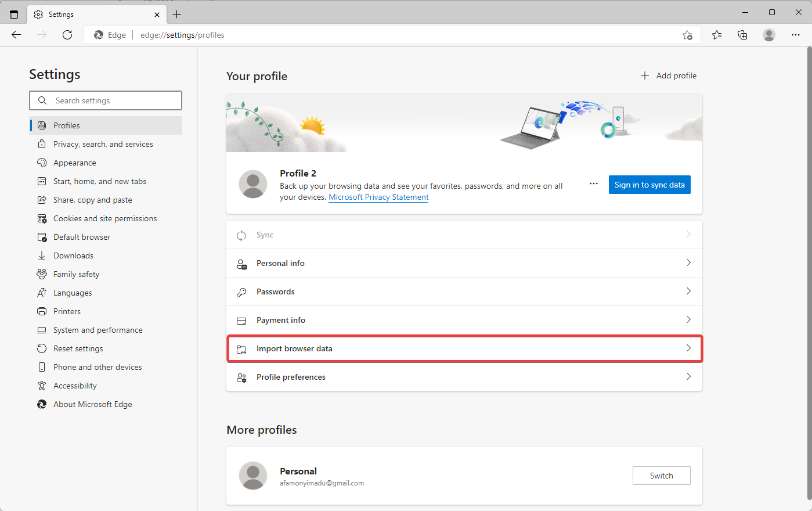
Task: Click the Profile preferences icon
Action: click(241, 377)
